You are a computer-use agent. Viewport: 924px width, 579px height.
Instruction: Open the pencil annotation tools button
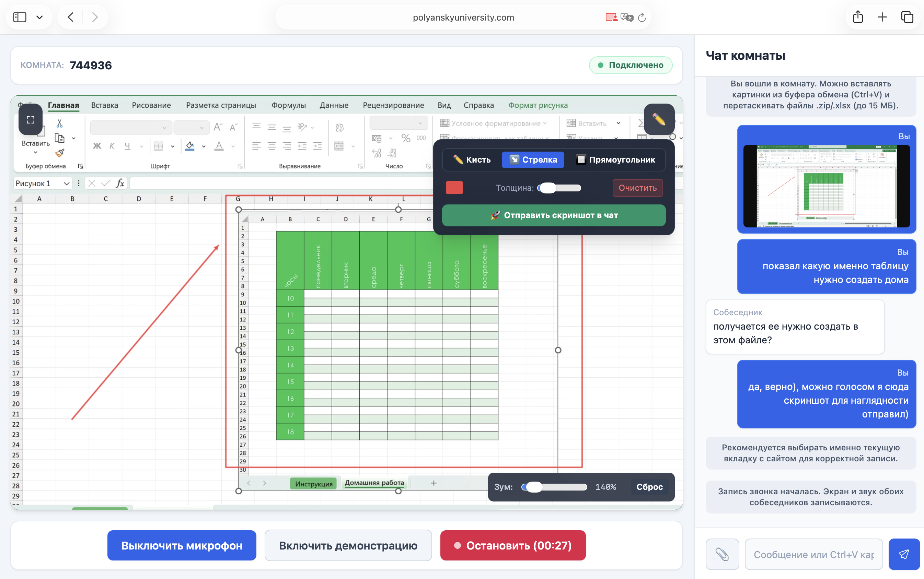[x=659, y=119]
